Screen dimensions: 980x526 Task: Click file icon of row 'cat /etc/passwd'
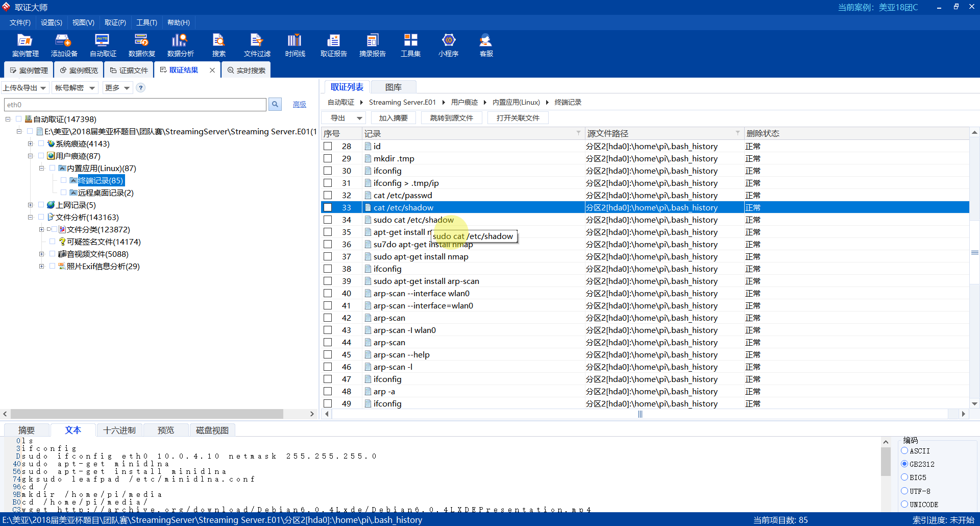coord(368,195)
